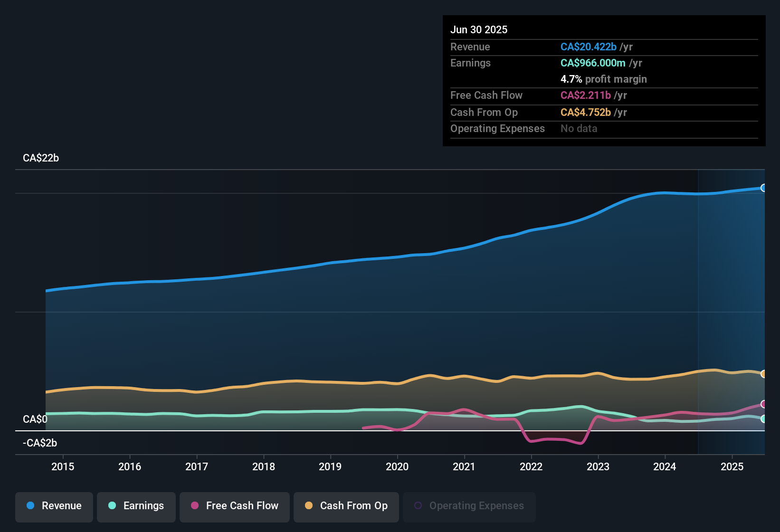Toggle Free Cash Flow legend item
This screenshot has width=780, height=532.
pos(235,506)
